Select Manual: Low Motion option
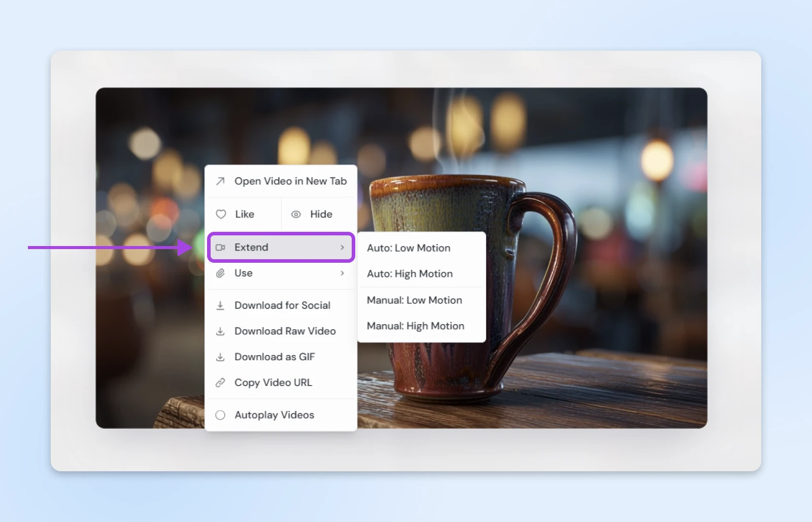 (414, 300)
